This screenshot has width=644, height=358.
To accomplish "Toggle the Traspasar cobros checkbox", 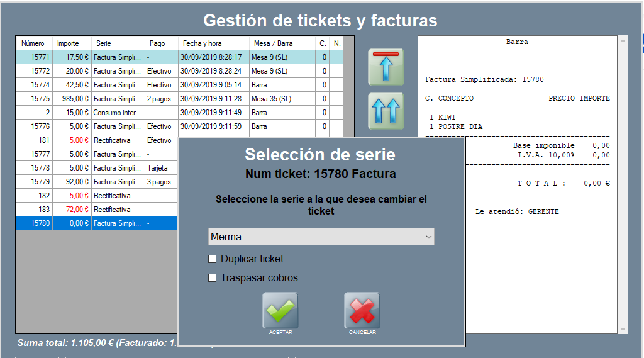I will (x=213, y=278).
